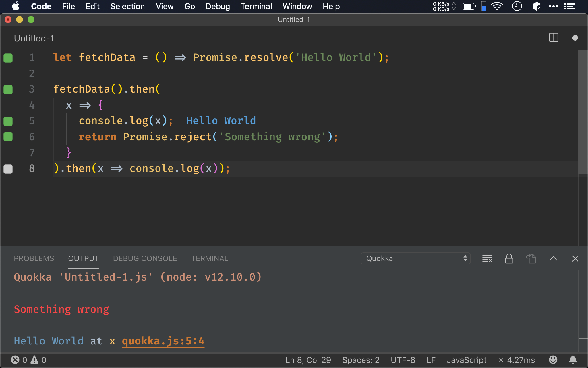The image size is (588, 368).
Task: Click the 'Something wrong' string on line 6
Action: pyautogui.click(x=272, y=137)
